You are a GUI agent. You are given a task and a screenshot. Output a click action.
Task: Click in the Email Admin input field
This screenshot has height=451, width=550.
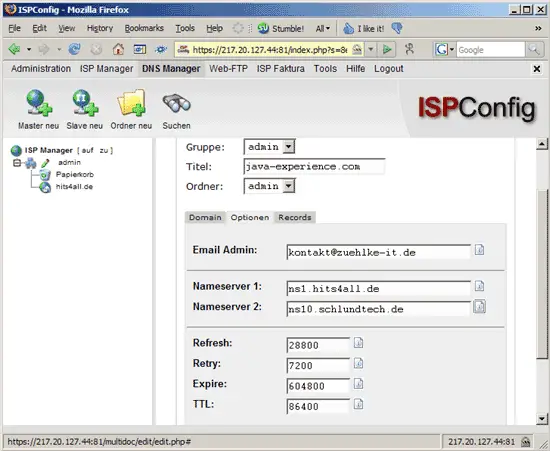[378, 252]
